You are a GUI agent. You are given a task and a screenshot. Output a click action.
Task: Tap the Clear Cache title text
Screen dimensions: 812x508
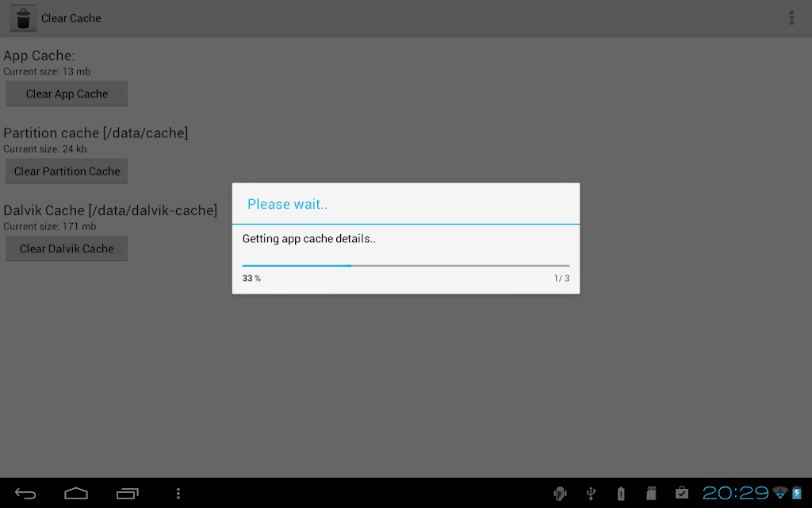71,18
